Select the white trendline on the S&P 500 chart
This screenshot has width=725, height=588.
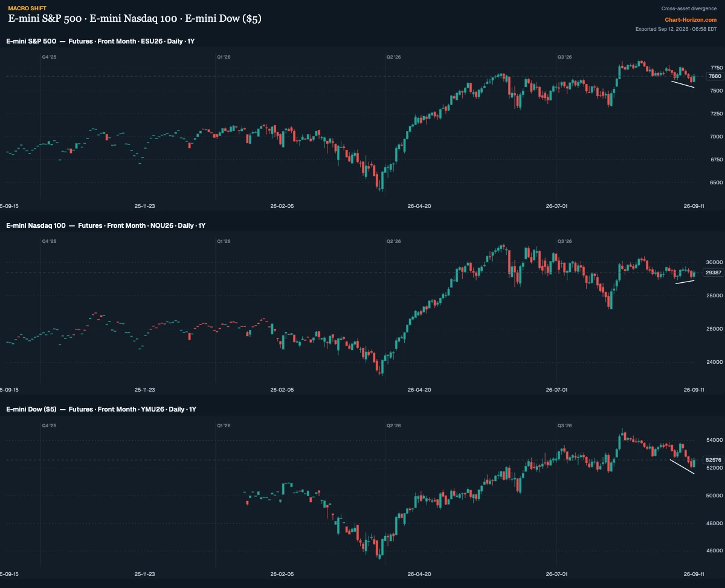click(683, 85)
